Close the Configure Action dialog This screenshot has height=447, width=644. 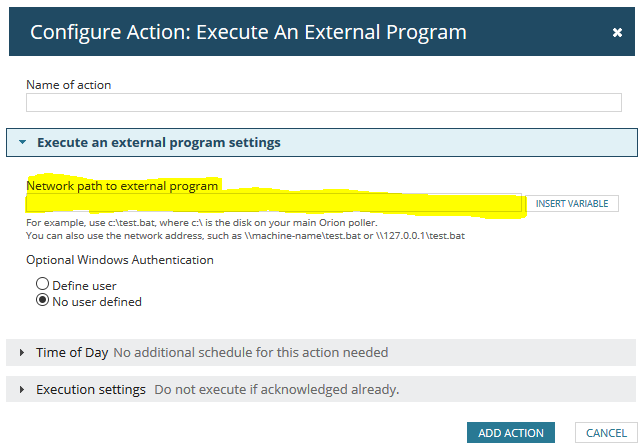point(617,32)
